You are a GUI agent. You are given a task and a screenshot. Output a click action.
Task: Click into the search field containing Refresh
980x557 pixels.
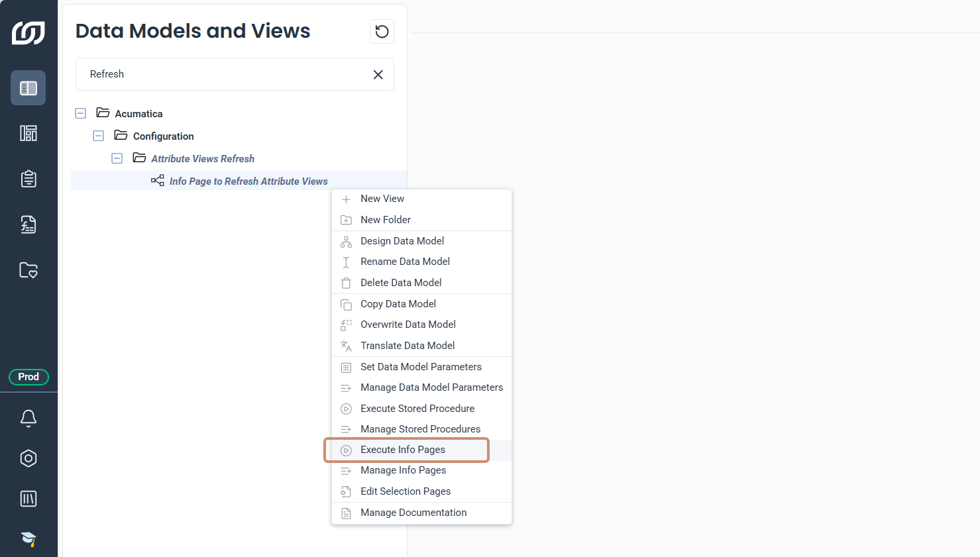click(x=235, y=74)
